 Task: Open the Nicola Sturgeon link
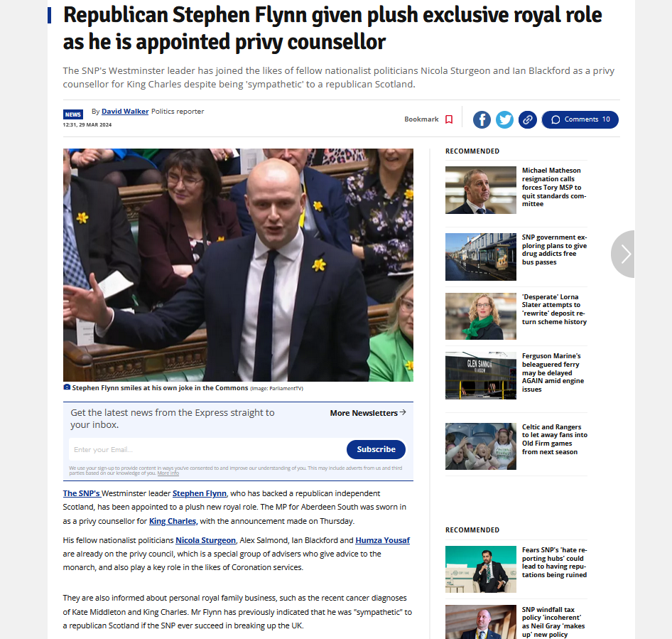[206, 540]
